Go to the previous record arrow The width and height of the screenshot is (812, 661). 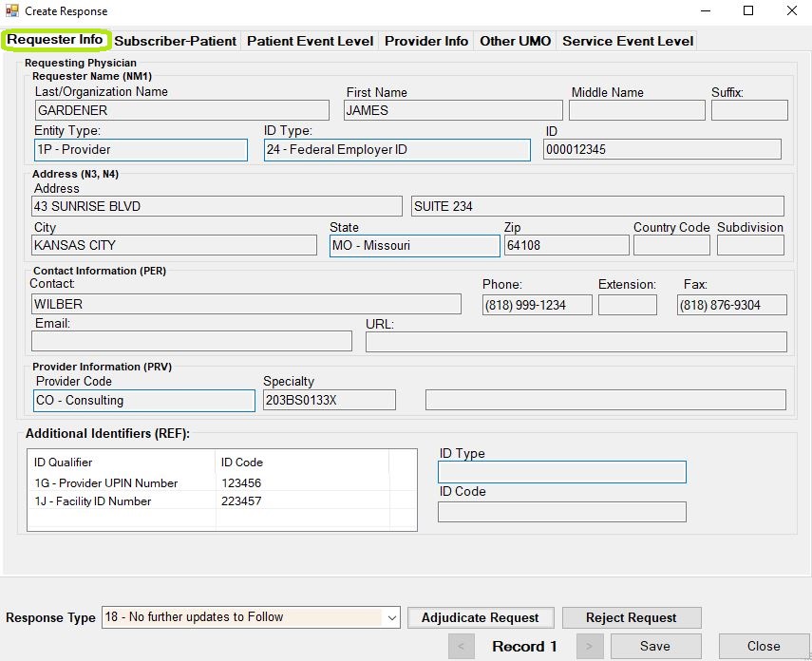point(461,647)
